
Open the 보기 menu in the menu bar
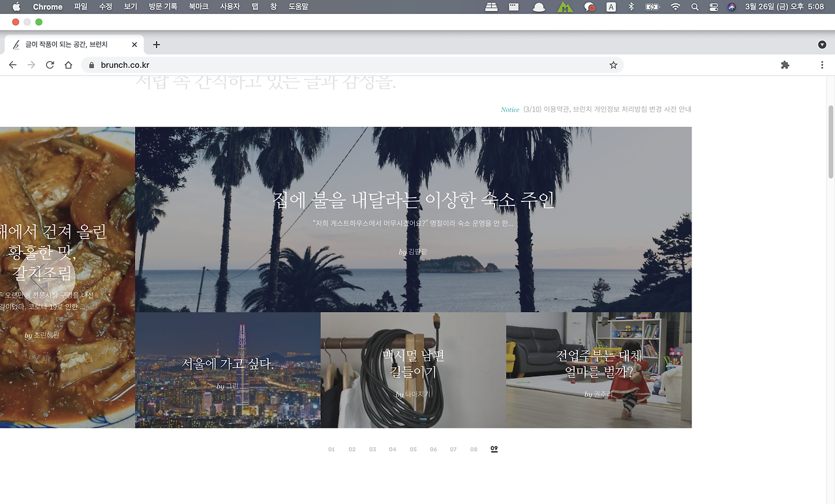tap(130, 7)
